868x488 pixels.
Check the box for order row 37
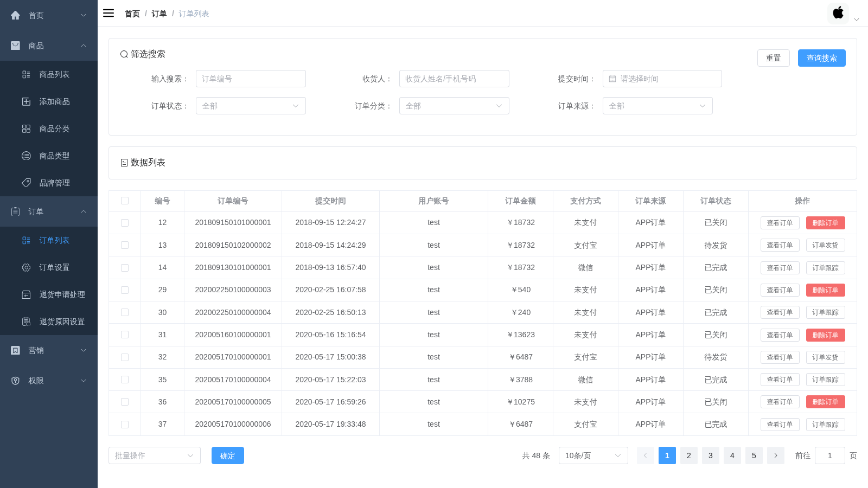point(125,425)
